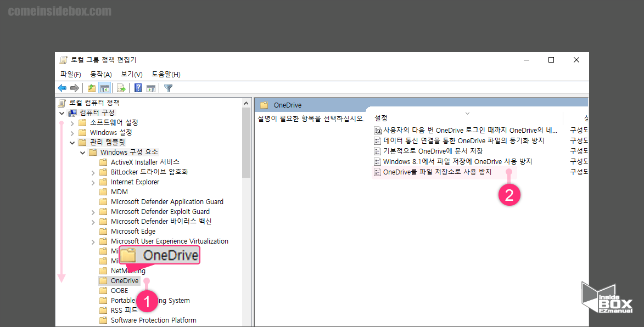644x327 pixels.
Task: Click the policy icon for 사용자의 다음 번 OneDrive 로그인
Action: coord(378,131)
